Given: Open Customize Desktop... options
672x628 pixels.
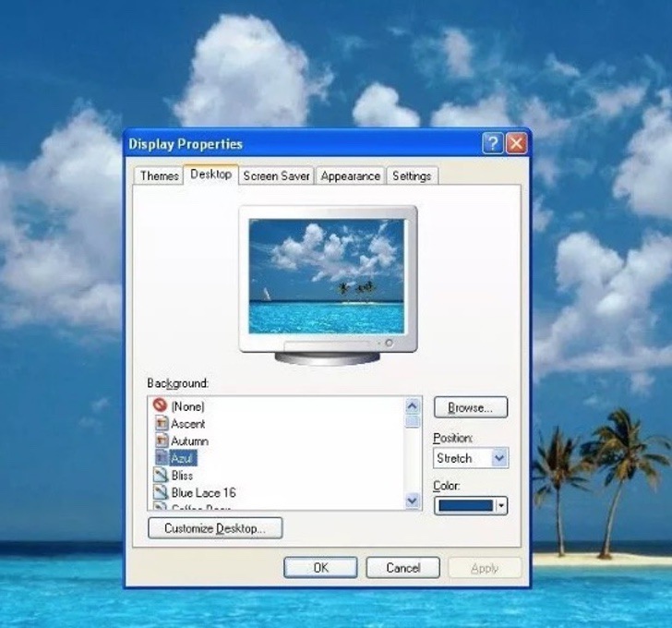Looking at the screenshot, I should 215,528.
